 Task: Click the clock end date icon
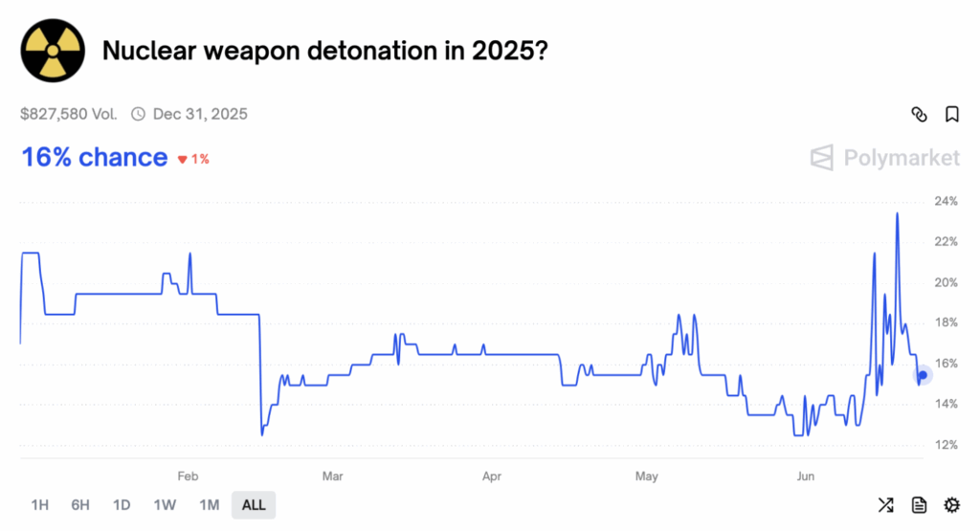pyautogui.click(x=138, y=115)
